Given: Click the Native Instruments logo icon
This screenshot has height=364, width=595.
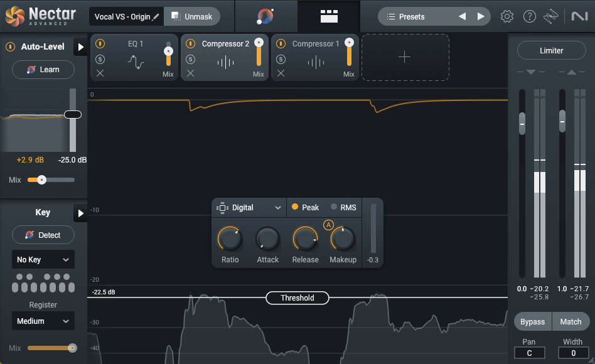Looking at the screenshot, I should coord(579,16).
